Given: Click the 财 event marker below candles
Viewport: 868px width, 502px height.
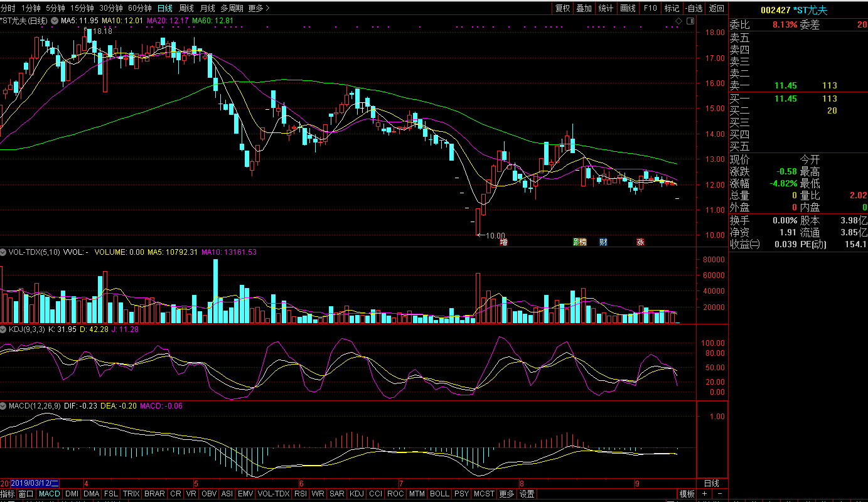Looking at the screenshot, I should pos(603,242).
